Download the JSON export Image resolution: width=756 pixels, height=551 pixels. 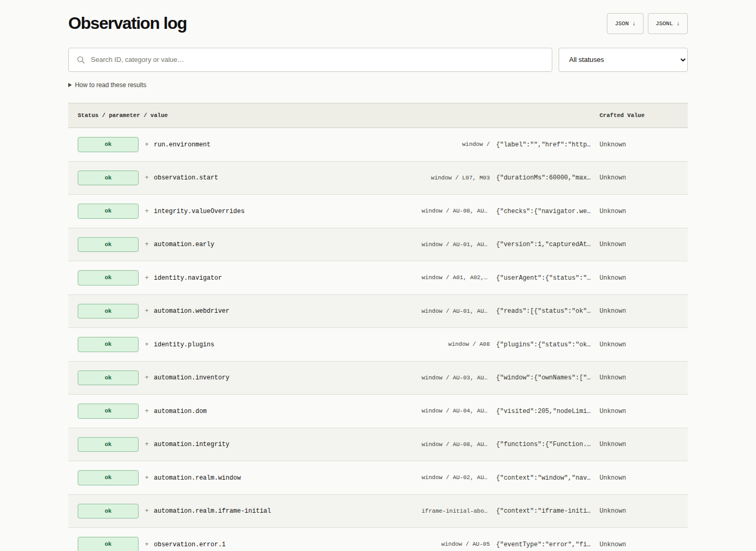tap(625, 24)
